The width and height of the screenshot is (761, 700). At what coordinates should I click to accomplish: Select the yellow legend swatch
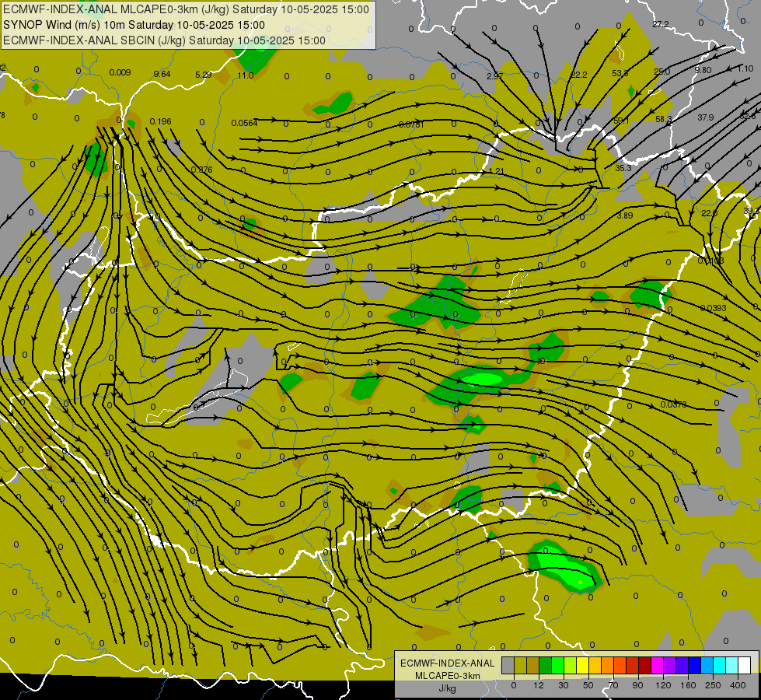tap(583, 665)
